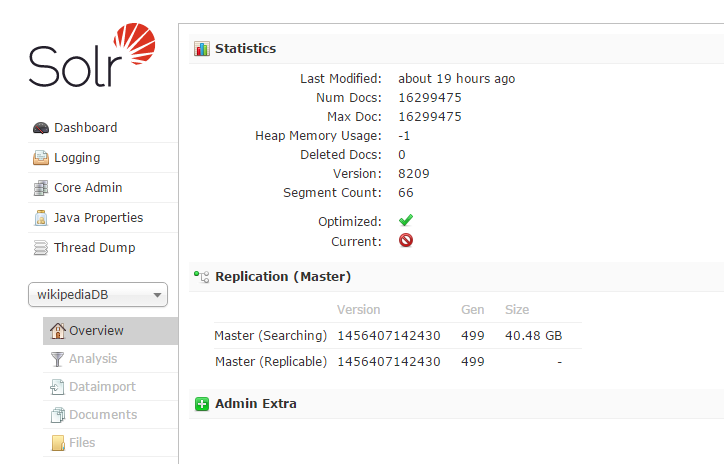This screenshot has width=724, height=464.
Task: View Java Properties
Action: point(98,218)
